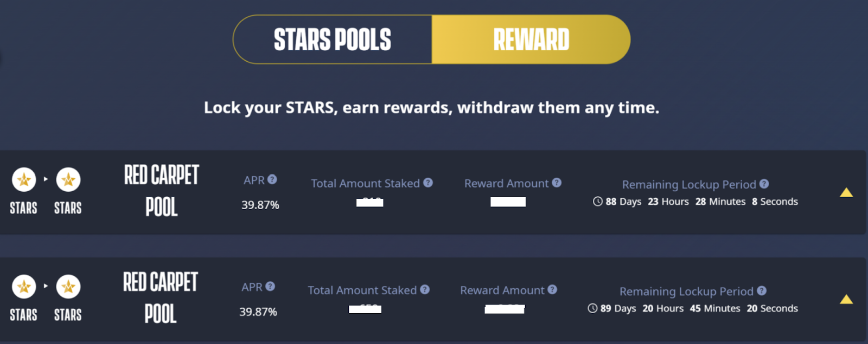868x344 pixels.
Task: Click first STARS coin icon in top pool
Action: coord(24,180)
